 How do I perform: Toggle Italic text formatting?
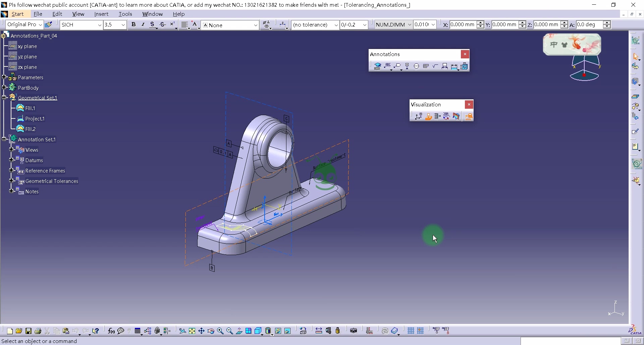click(x=143, y=24)
